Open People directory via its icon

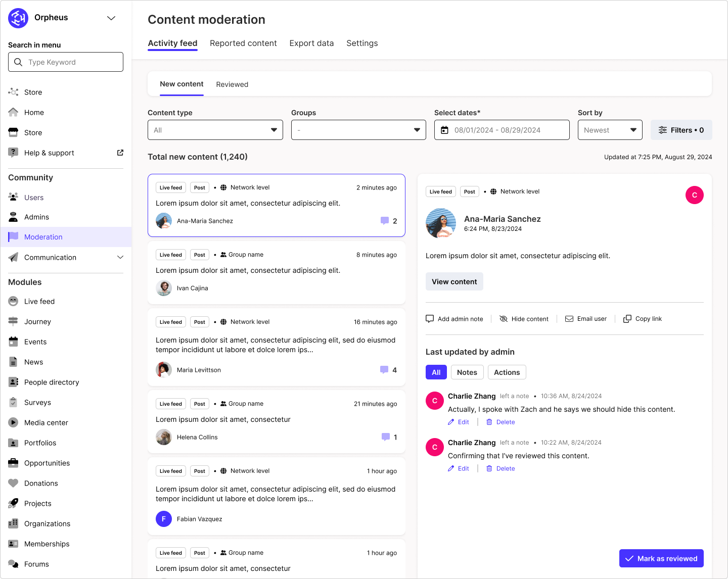coord(13,382)
